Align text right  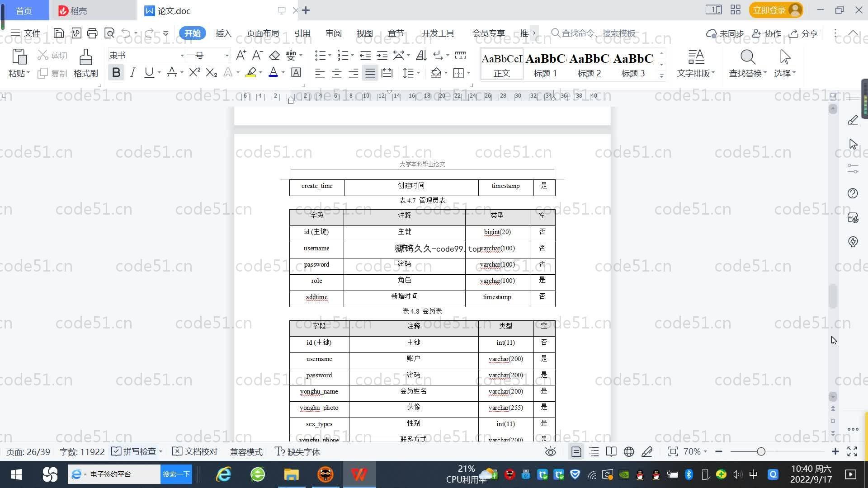353,73
